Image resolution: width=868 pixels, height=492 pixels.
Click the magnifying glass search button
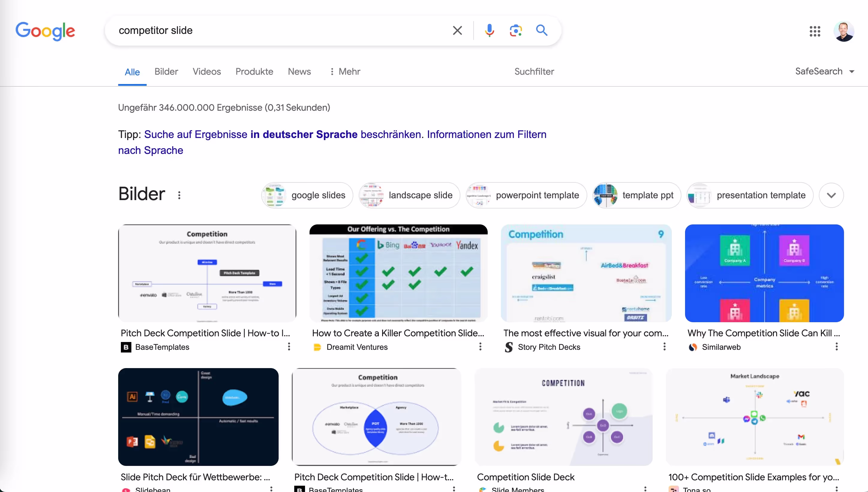542,30
